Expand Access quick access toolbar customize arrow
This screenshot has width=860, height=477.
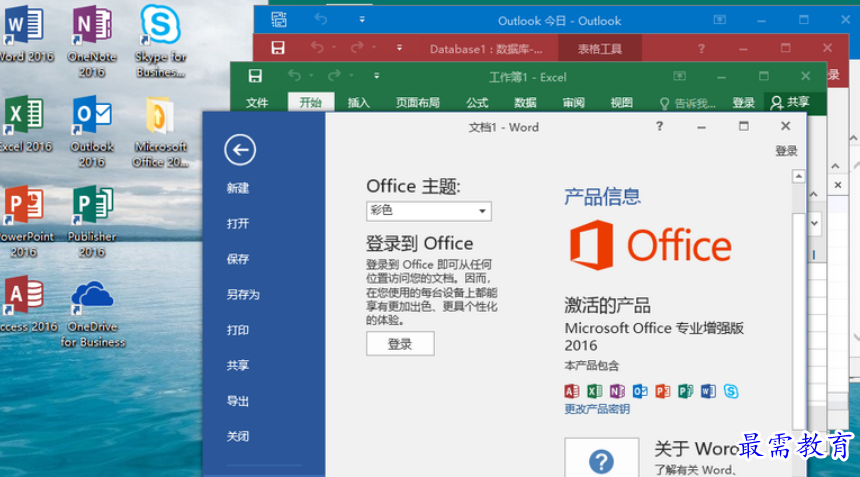[x=399, y=48]
